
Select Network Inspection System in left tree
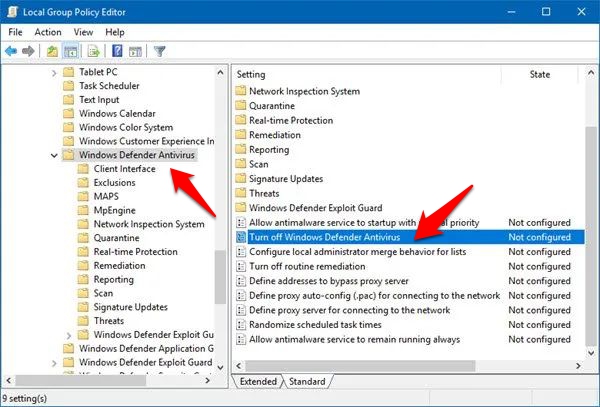pos(149,224)
